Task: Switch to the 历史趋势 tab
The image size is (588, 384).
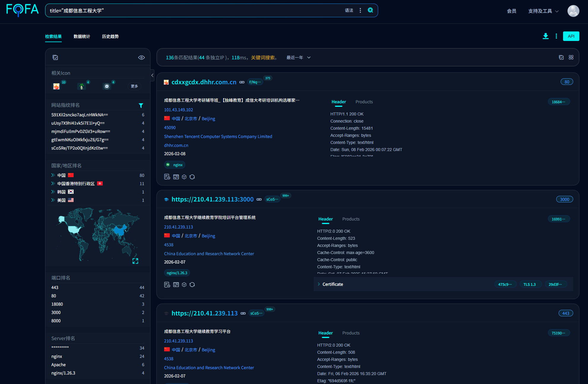Action: [110, 37]
